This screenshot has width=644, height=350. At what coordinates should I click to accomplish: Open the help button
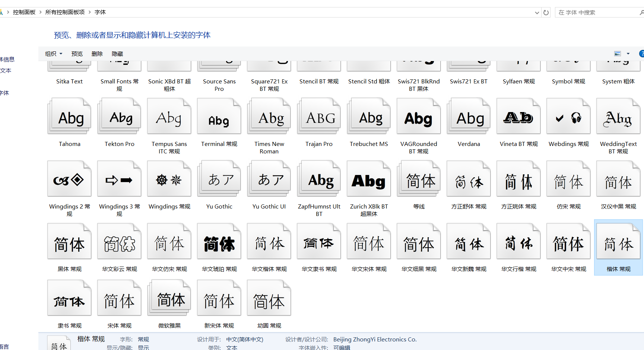pyautogui.click(x=641, y=54)
